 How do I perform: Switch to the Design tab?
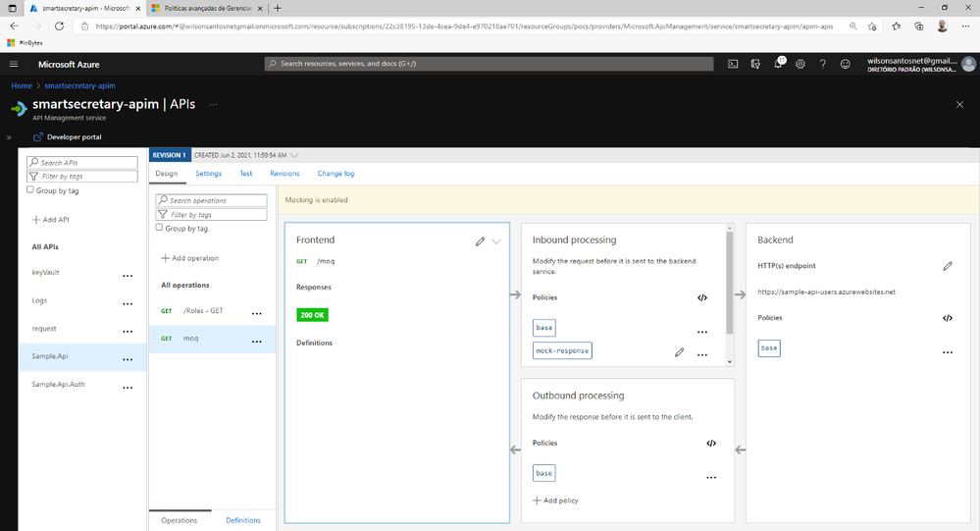click(167, 174)
